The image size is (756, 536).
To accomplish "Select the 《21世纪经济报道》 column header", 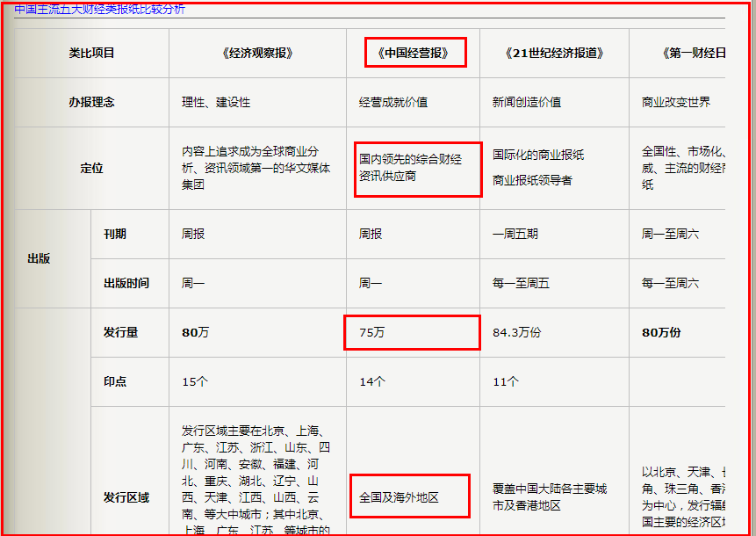I will coord(554,53).
